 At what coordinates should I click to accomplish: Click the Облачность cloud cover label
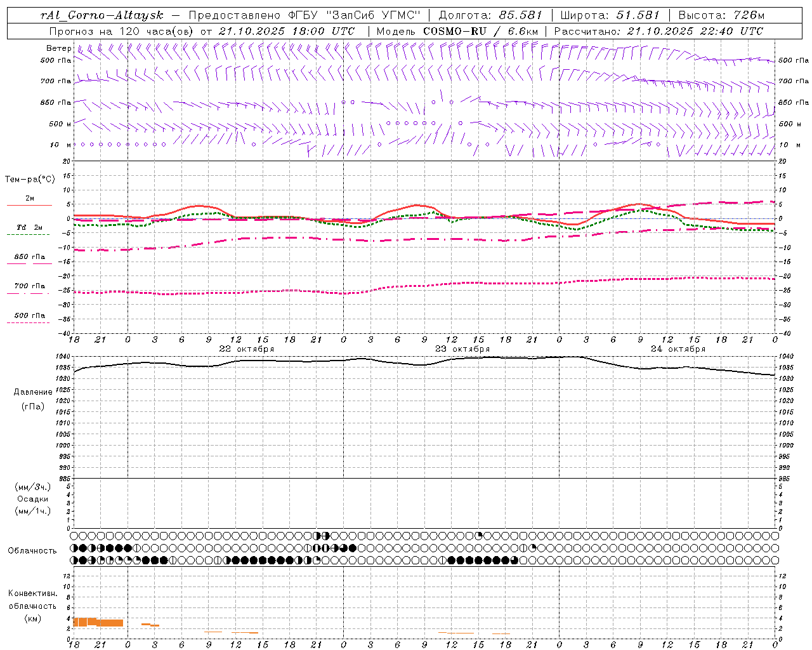coord(32,550)
